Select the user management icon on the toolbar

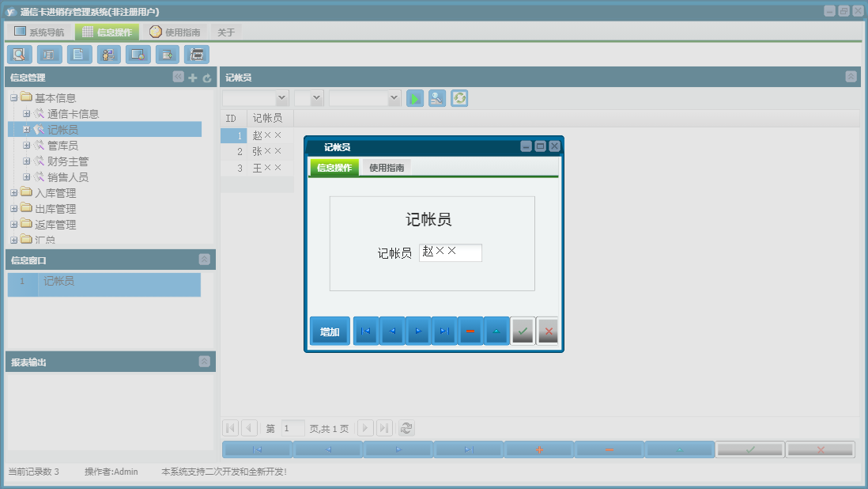[x=108, y=55]
